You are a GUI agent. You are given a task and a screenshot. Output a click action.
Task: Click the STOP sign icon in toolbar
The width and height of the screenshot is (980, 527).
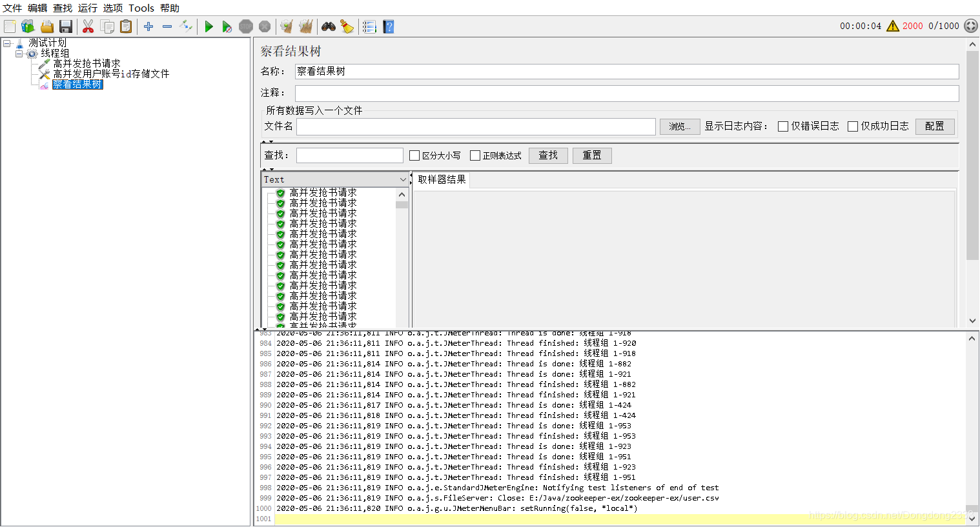[246, 26]
